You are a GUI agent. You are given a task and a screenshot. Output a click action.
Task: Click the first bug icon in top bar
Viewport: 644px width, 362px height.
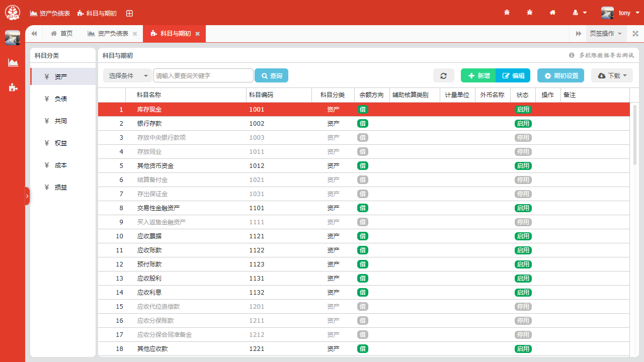click(507, 13)
